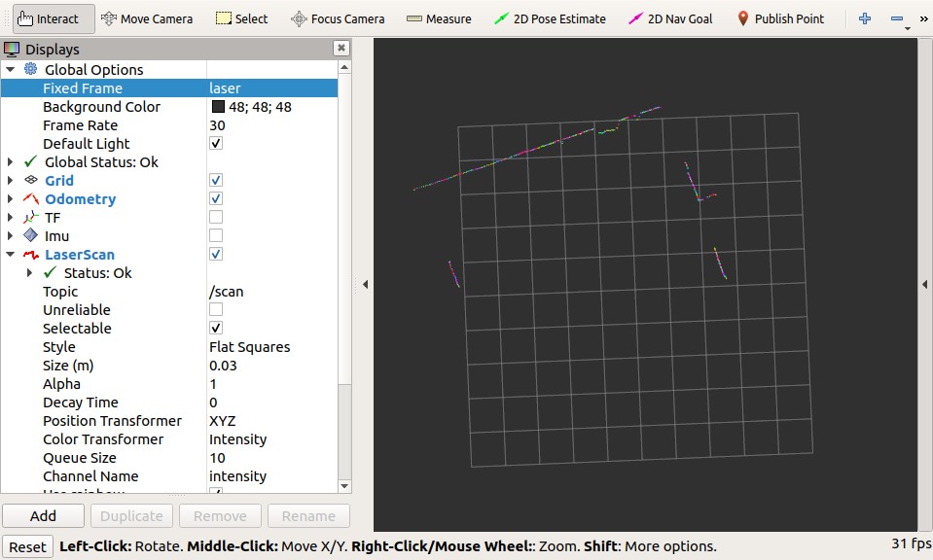Click the Displays panel monitor icon
The height and width of the screenshot is (560, 933).
12,49
